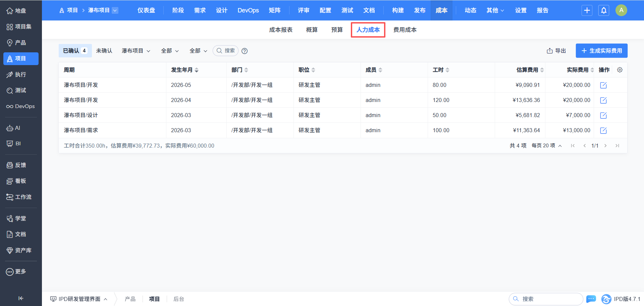Click the help question mark icon
644x306 pixels.
tap(245, 51)
